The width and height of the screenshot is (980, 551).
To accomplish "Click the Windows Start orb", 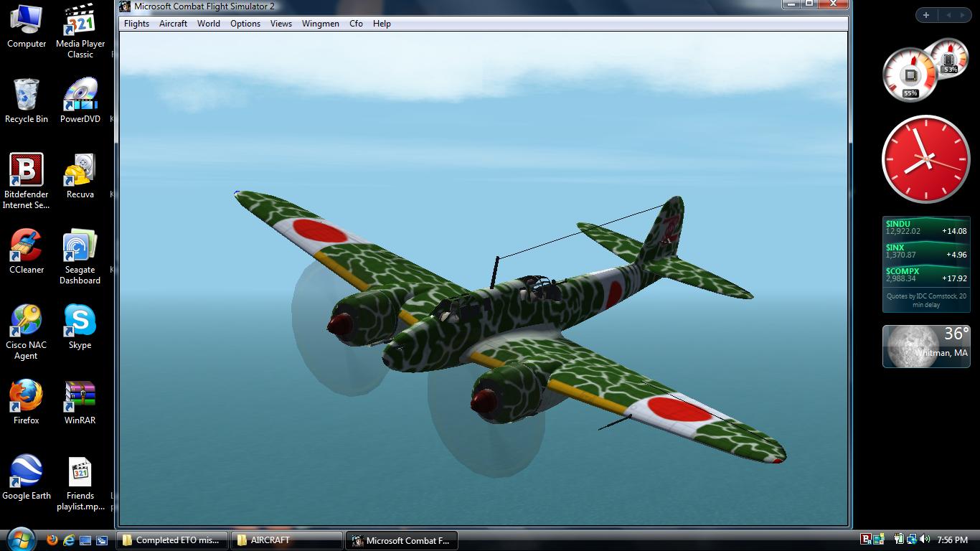I will coord(20,539).
